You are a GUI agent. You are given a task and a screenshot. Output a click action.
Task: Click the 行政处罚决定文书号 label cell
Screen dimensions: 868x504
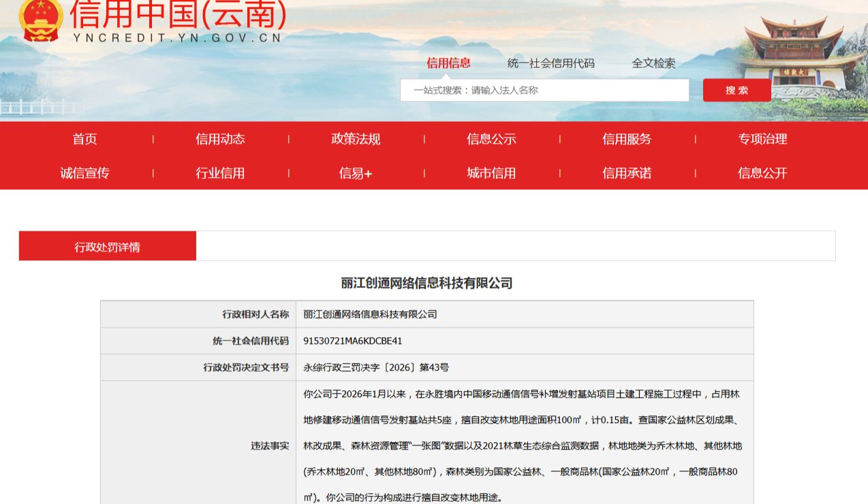click(198, 367)
